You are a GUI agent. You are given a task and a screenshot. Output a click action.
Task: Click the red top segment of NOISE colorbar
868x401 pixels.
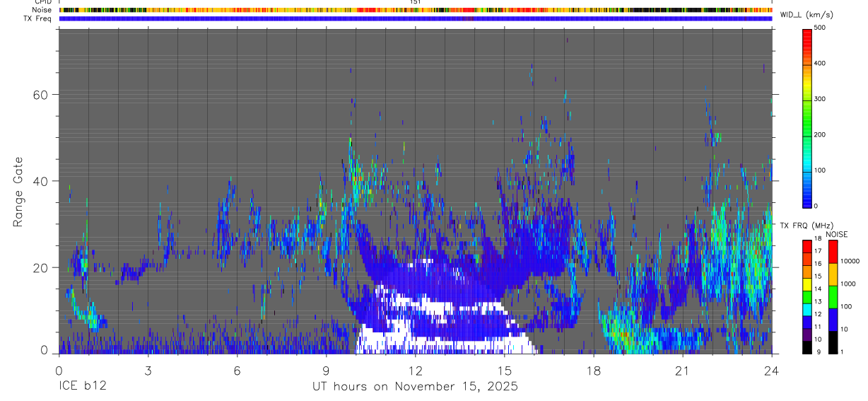click(x=833, y=251)
